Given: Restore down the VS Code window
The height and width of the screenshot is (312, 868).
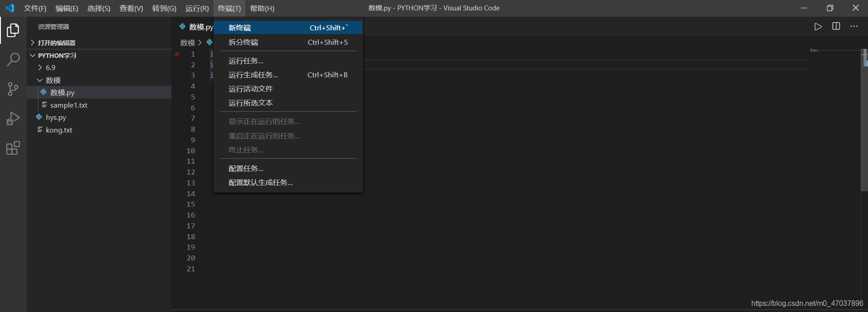Looking at the screenshot, I should (x=830, y=8).
